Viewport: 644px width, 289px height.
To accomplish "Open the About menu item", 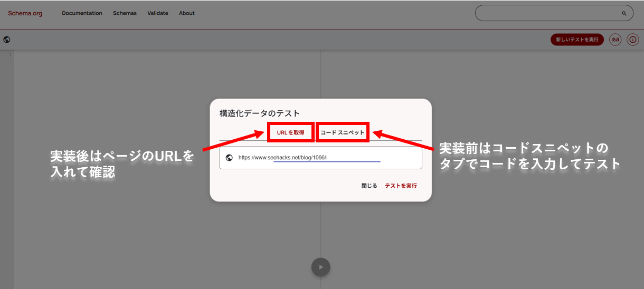I will click(x=187, y=13).
